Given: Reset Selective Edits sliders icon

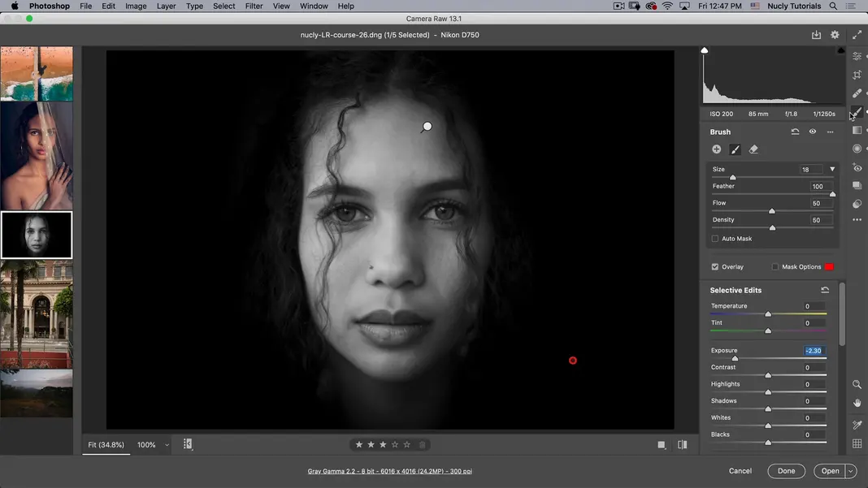Looking at the screenshot, I should [x=825, y=290].
